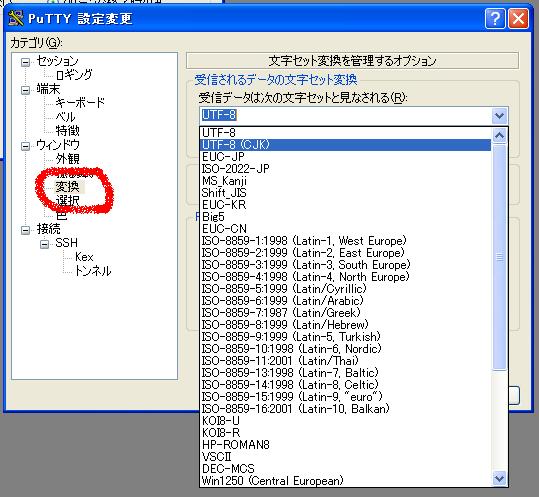This screenshot has width=539, height=497.
Task: Choose ISO-8859-10:1998 Latin-6 Nordic
Action: pos(345,349)
